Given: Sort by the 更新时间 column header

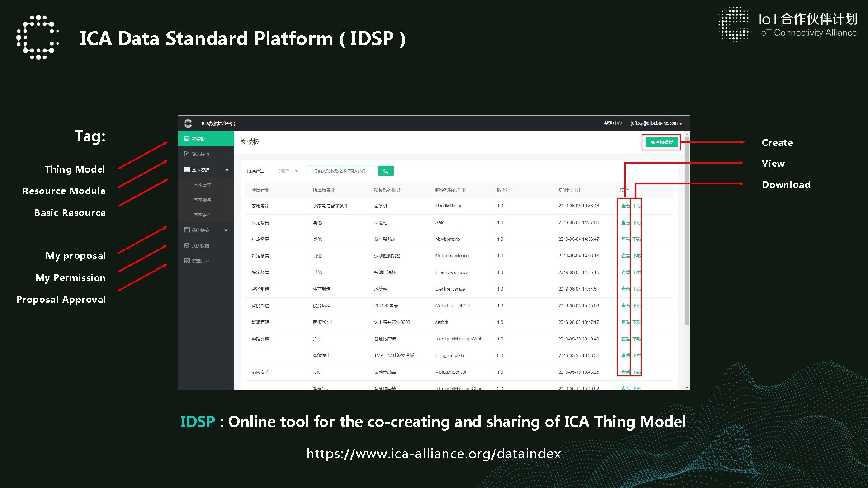Looking at the screenshot, I should [569, 190].
